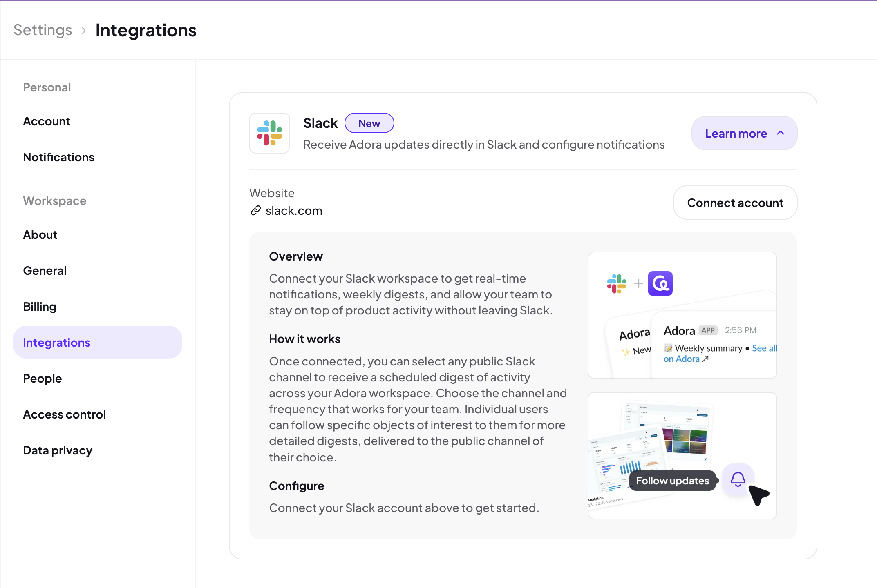Click the Slack integration title
Image resolution: width=877 pixels, height=588 pixels.
[321, 123]
